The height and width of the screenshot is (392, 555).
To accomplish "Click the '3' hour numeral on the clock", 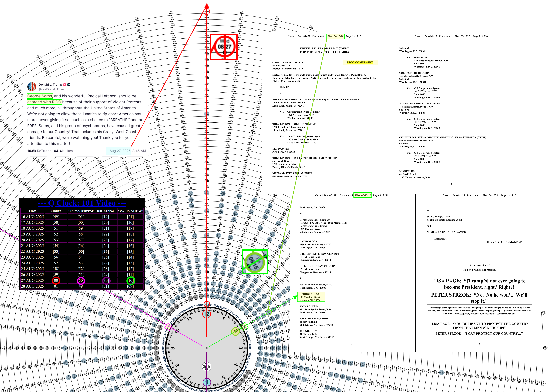I will [241, 348].
